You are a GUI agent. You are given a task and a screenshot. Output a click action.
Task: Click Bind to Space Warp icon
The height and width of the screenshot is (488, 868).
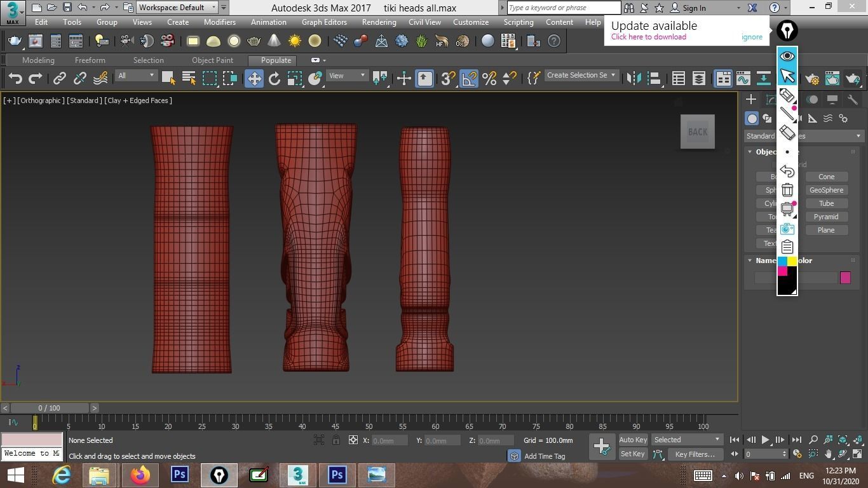pyautogui.click(x=100, y=78)
